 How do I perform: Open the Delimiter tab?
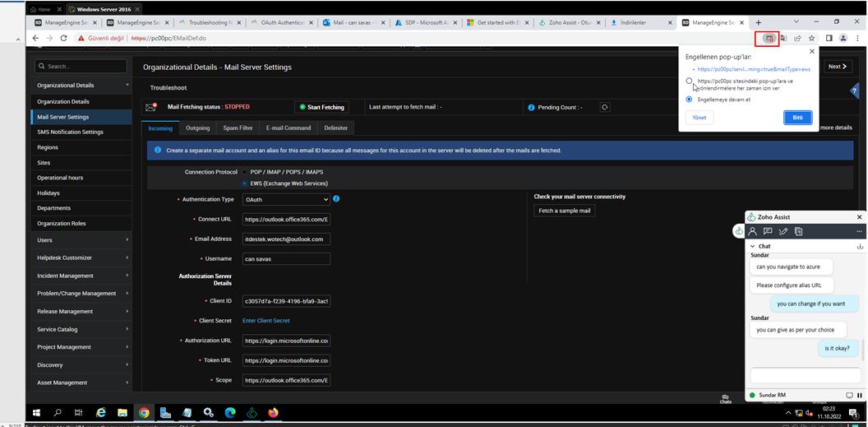[336, 128]
